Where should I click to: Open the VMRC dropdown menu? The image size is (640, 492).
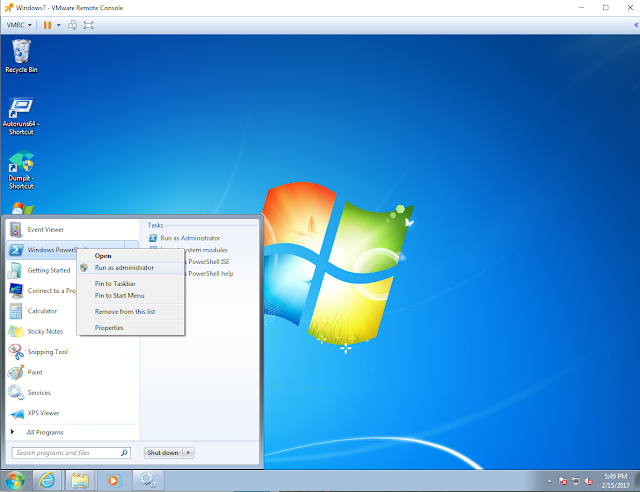[x=19, y=25]
